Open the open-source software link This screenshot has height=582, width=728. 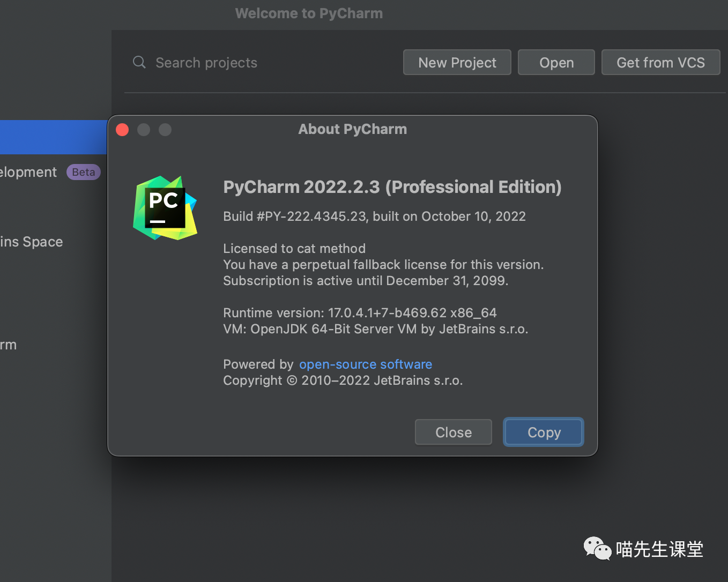(366, 364)
